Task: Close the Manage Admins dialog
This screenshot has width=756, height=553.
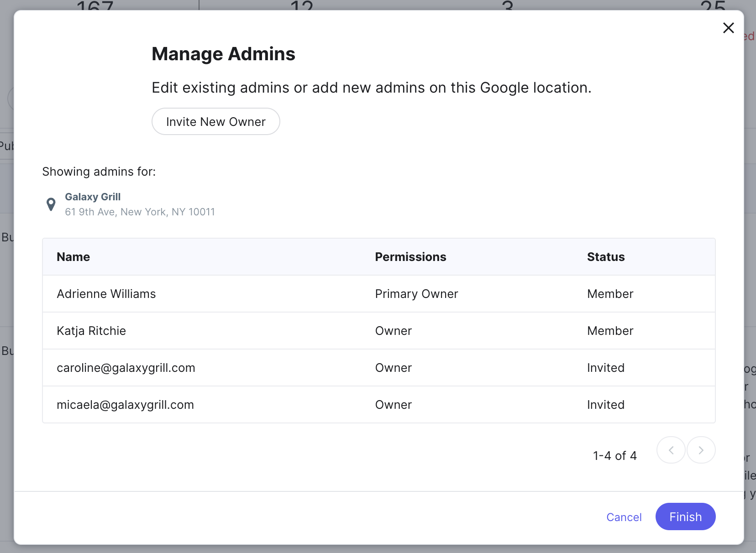Action: coord(728,28)
